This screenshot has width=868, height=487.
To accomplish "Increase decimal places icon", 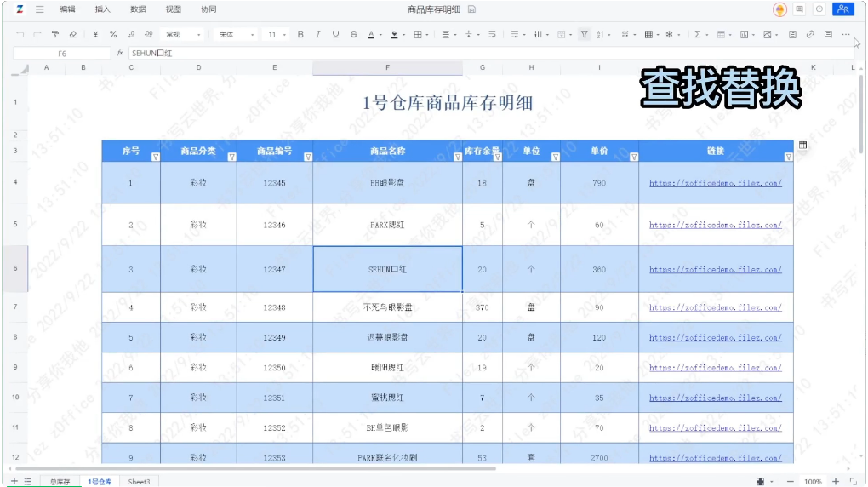I will (148, 34).
